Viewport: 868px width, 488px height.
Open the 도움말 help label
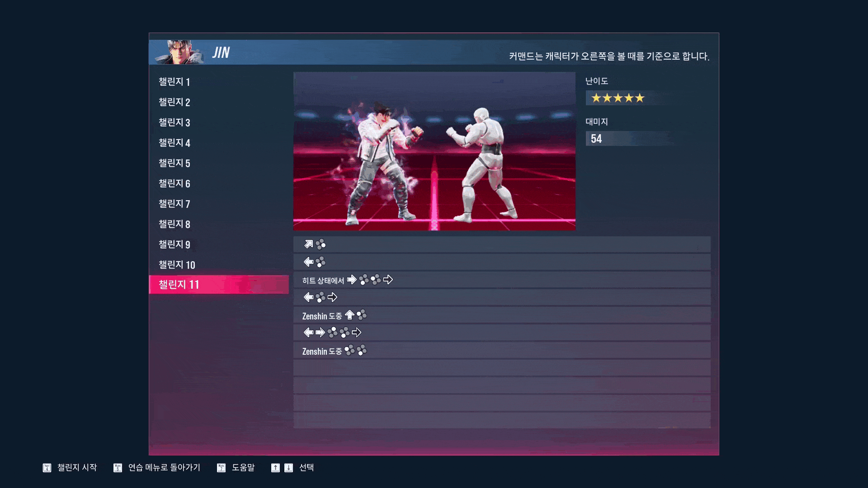243,468
